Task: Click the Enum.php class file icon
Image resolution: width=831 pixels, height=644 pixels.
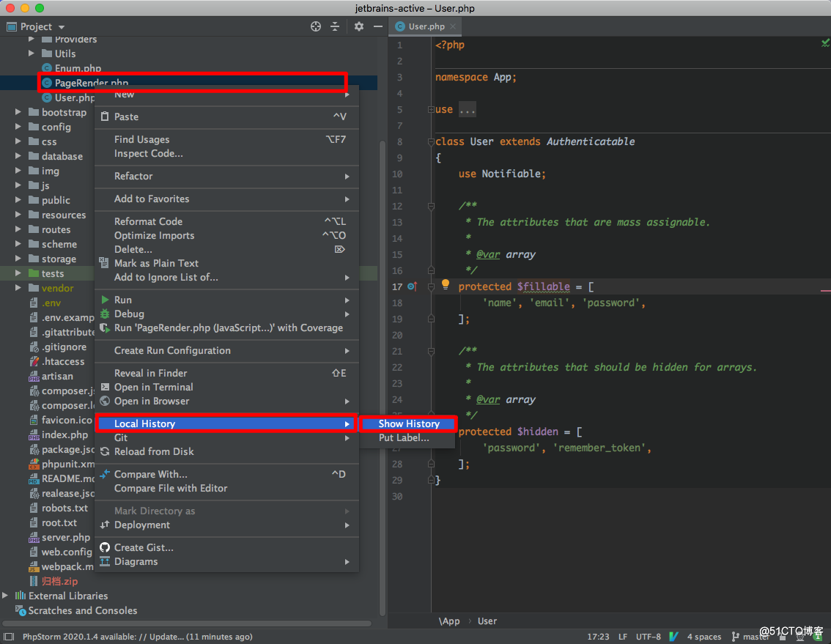Action: pyautogui.click(x=47, y=68)
